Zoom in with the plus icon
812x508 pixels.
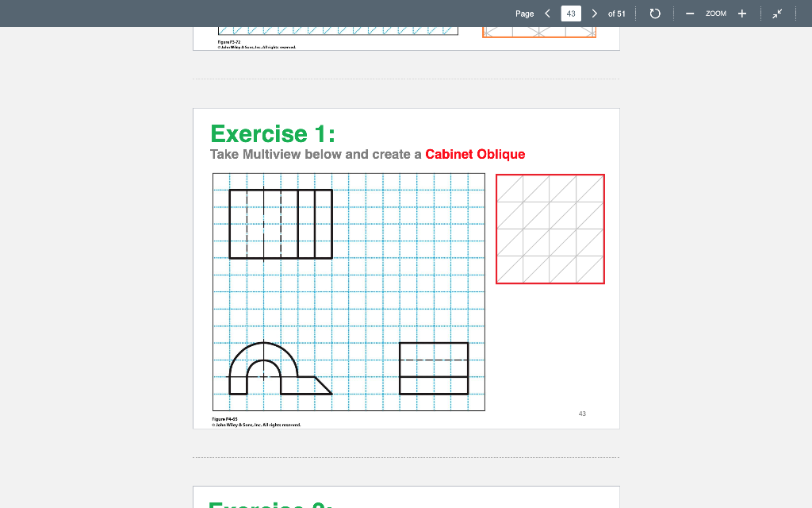[741, 13]
